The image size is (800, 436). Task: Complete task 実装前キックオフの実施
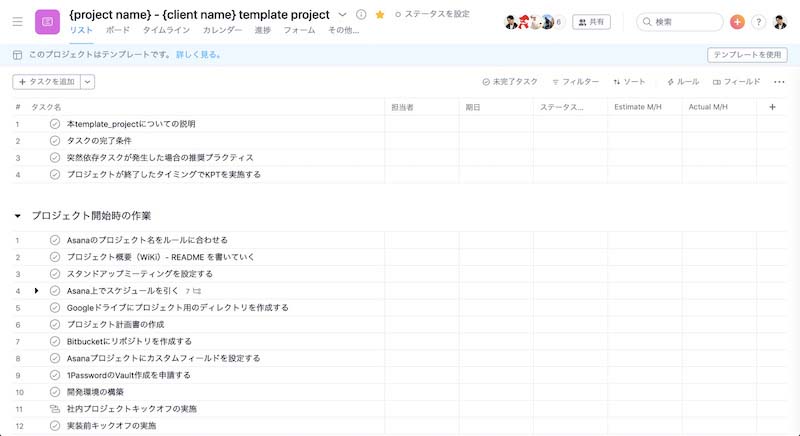click(x=55, y=425)
